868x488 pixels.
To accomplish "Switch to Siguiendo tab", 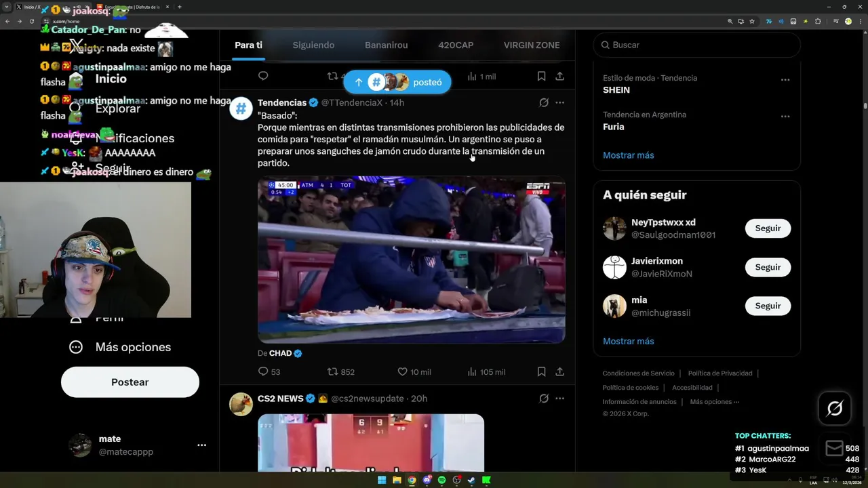I will [313, 45].
